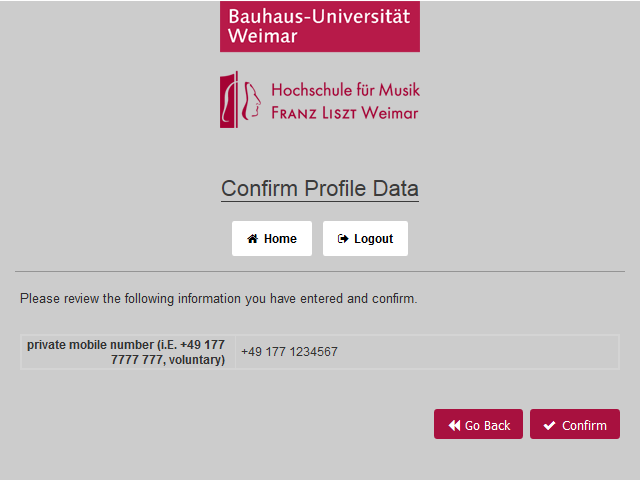Click the private mobile number label cell
This screenshot has width=640, height=480.
[x=127, y=352]
